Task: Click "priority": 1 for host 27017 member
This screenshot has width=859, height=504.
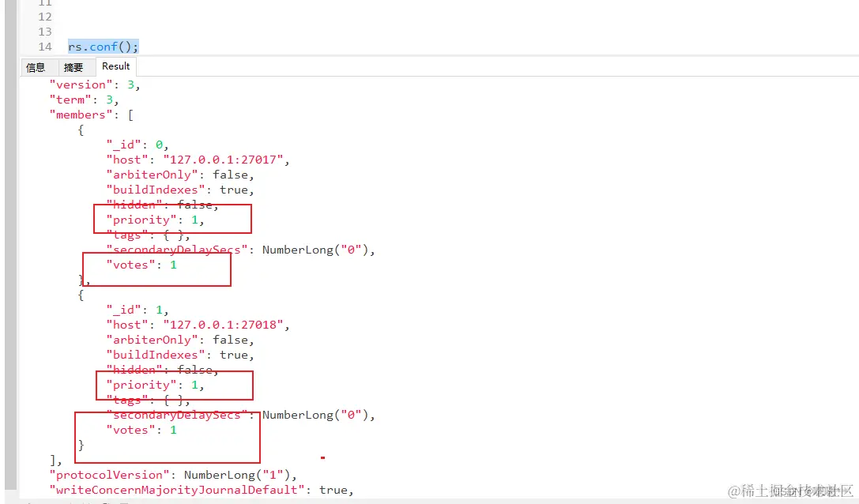Action: (155, 220)
